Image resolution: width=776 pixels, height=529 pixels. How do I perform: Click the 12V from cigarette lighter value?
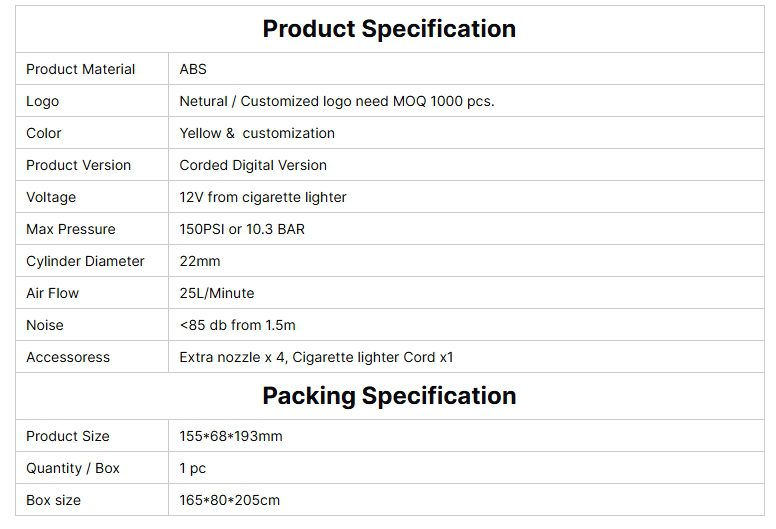click(x=263, y=197)
